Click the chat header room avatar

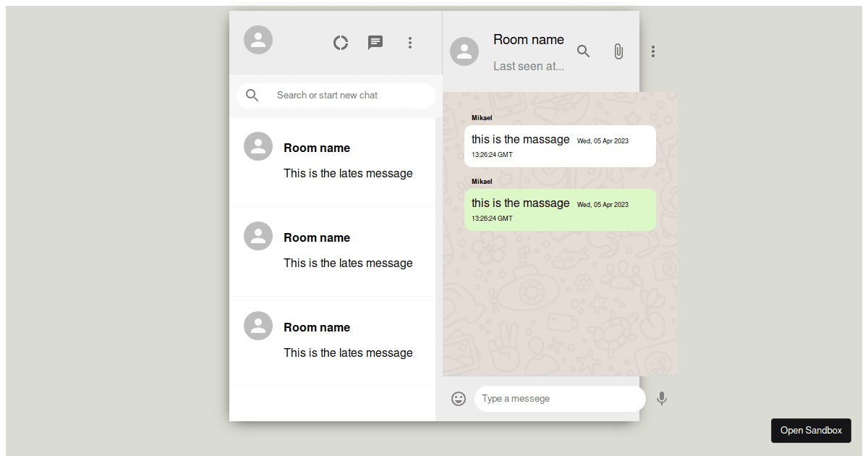pos(464,51)
